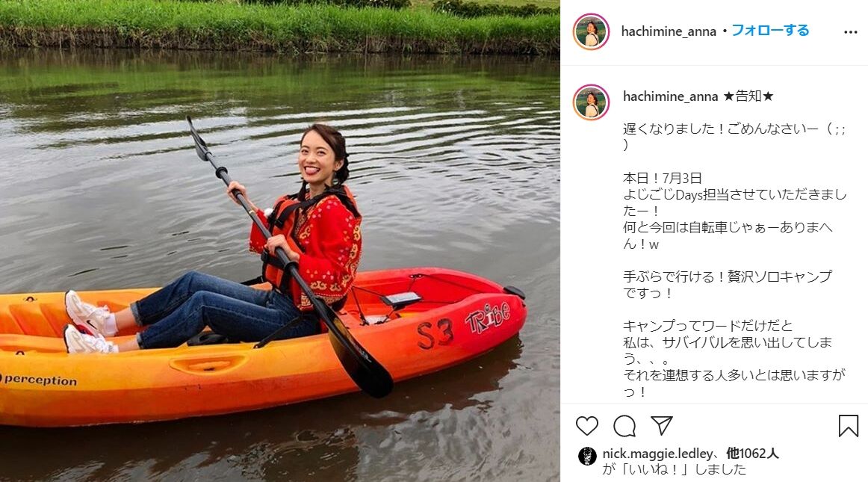Image resolution: width=868 pixels, height=482 pixels.
Task: Click the perception logo on the kayak photo
Action: [39, 380]
